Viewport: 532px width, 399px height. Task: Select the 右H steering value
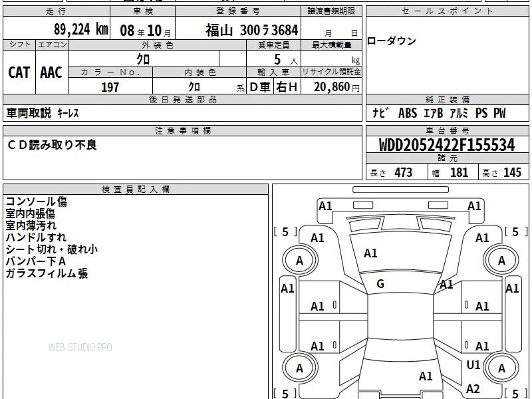click(x=287, y=87)
